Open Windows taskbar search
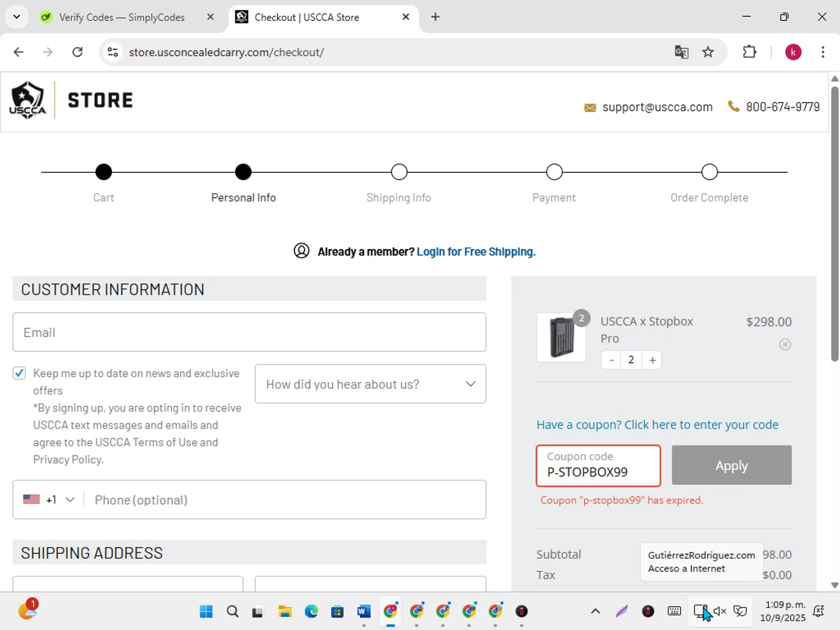 (x=232, y=611)
